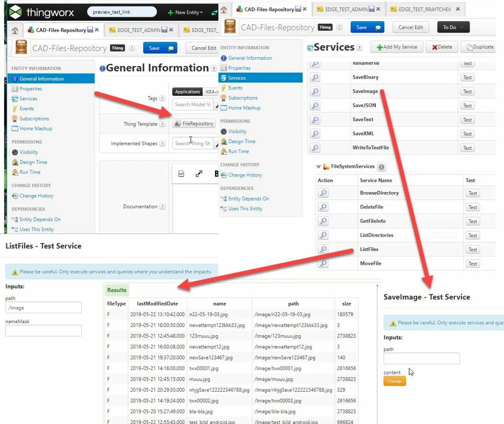Click the Delete service button
The height and width of the screenshot is (424, 504).
[442, 47]
